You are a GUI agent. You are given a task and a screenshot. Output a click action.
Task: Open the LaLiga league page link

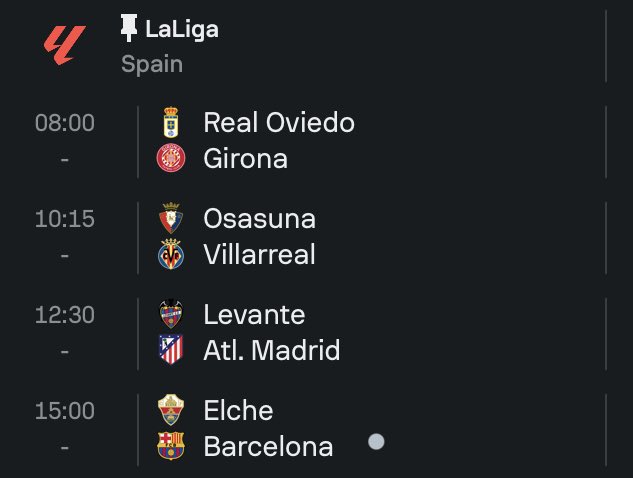point(182,29)
